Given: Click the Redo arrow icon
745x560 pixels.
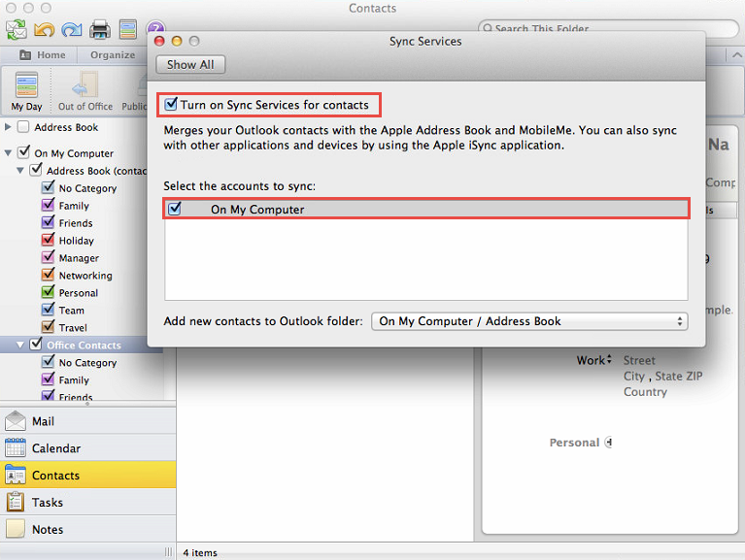Looking at the screenshot, I should pyautogui.click(x=72, y=30).
